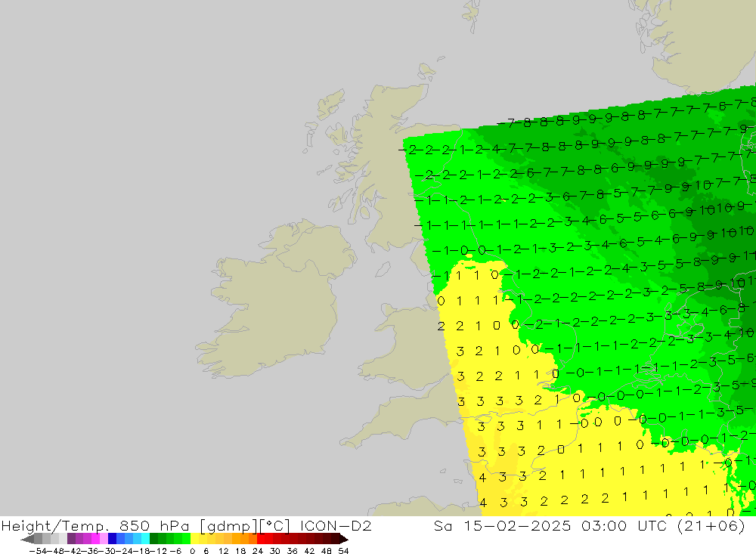Click the '[°C]' unit label
The width and height of the screenshot is (756, 554).
274,526
